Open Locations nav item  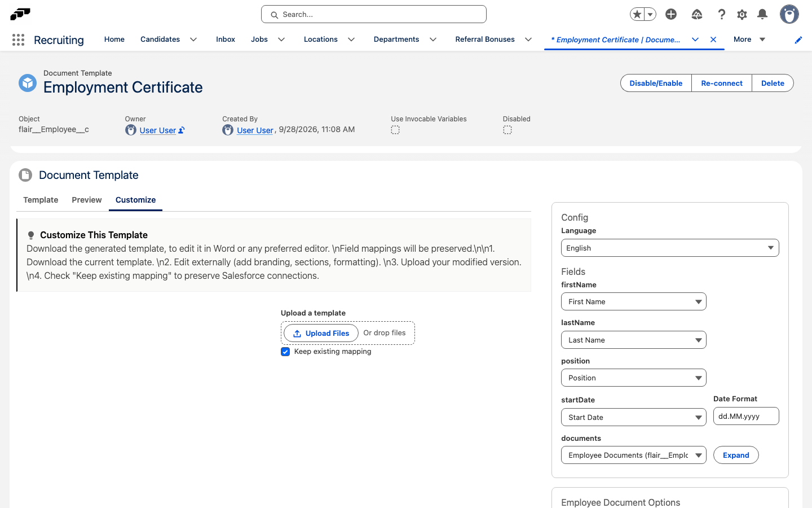(x=321, y=40)
